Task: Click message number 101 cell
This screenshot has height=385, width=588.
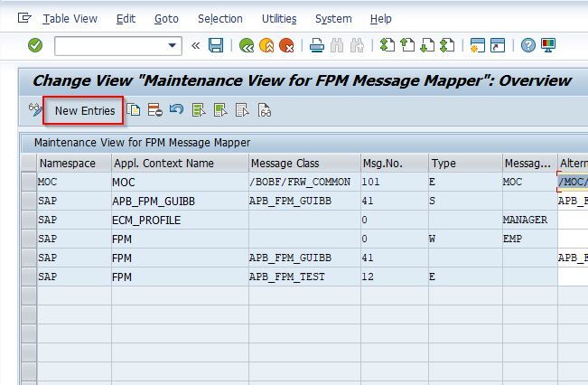Action: tap(395, 182)
